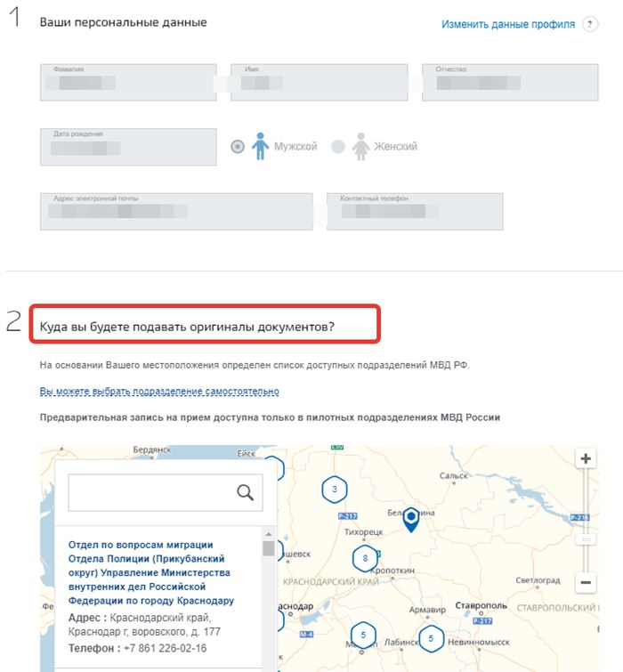The height and width of the screenshot is (672, 623).
Task: Click the magnifier search icon in map panel
Action: pyautogui.click(x=245, y=492)
